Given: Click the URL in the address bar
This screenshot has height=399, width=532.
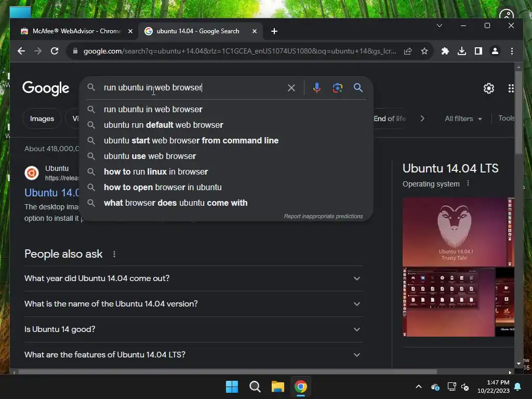Looking at the screenshot, I should (240, 51).
